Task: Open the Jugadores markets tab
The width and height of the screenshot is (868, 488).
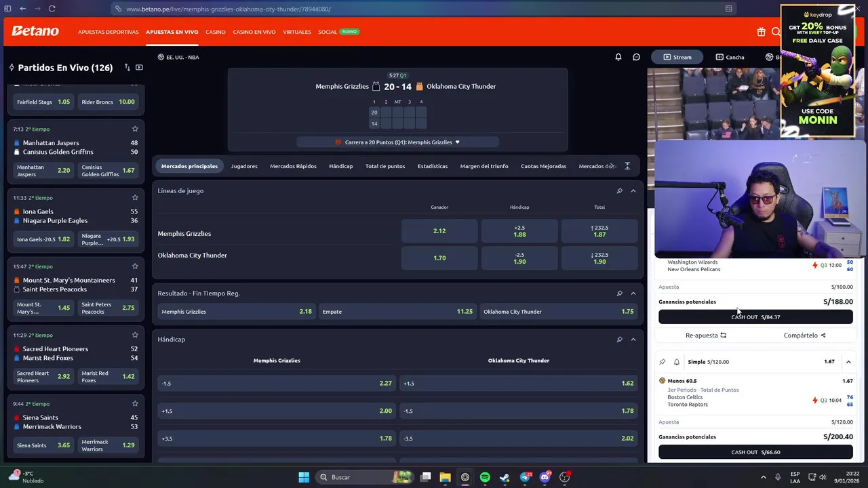Action: coord(244,166)
